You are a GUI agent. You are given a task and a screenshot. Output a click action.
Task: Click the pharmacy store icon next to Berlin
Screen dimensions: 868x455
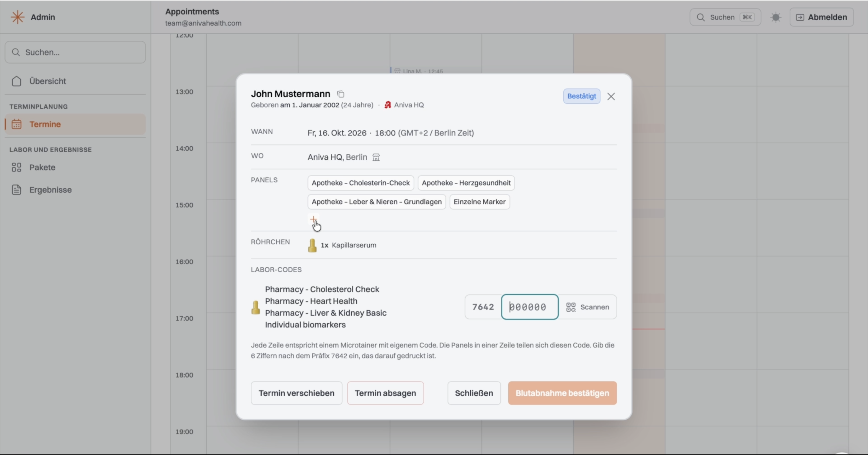click(376, 157)
